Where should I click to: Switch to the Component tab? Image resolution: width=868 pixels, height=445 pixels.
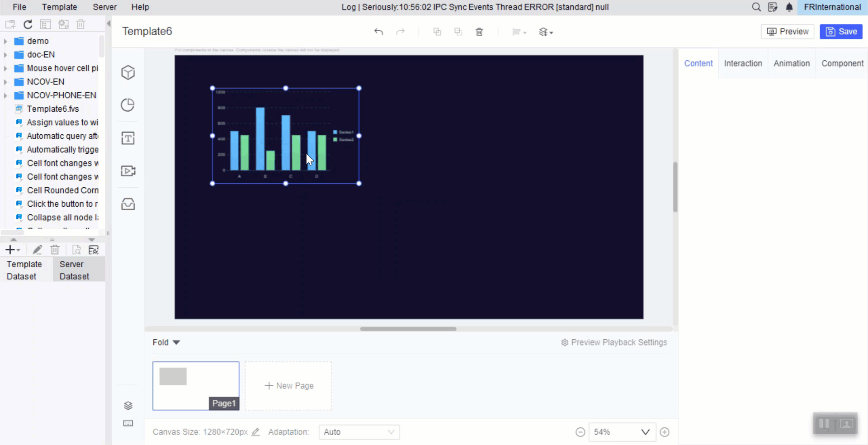tap(842, 63)
